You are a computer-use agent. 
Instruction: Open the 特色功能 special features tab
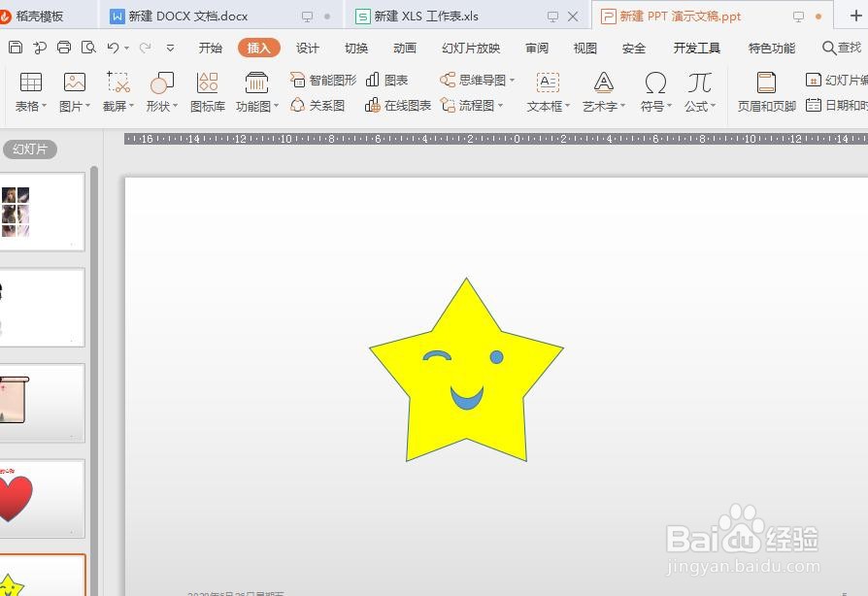coord(772,49)
